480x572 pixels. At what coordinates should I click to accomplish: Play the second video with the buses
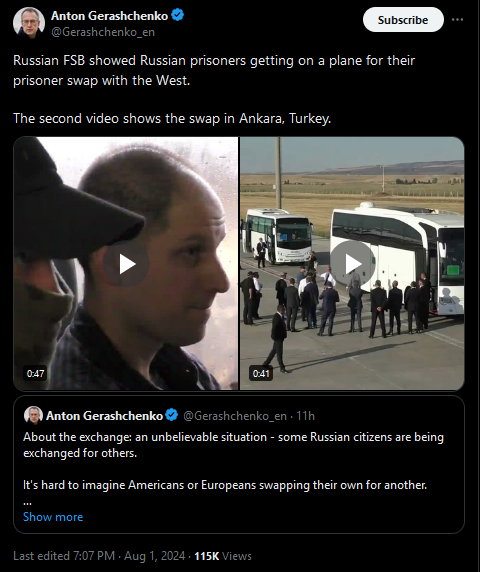click(x=352, y=263)
